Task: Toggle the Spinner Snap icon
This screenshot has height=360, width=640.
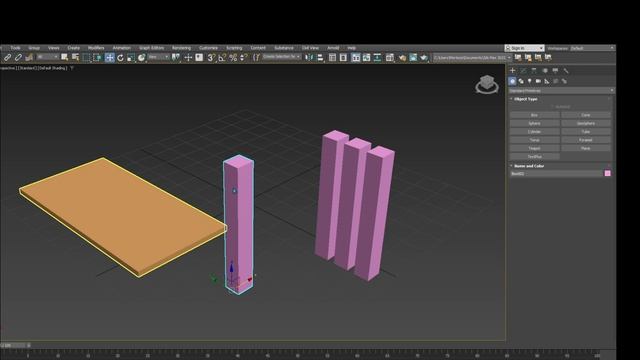Action: click(x=244, y=58)
